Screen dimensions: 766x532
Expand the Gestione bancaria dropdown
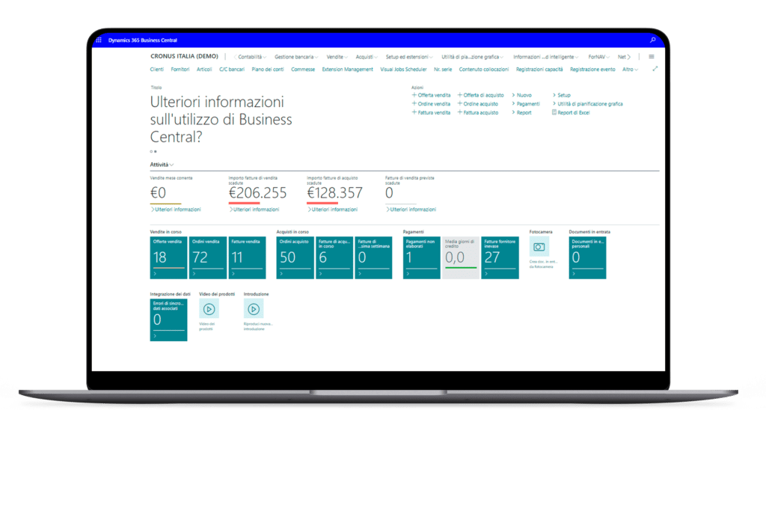coord(295,57)
